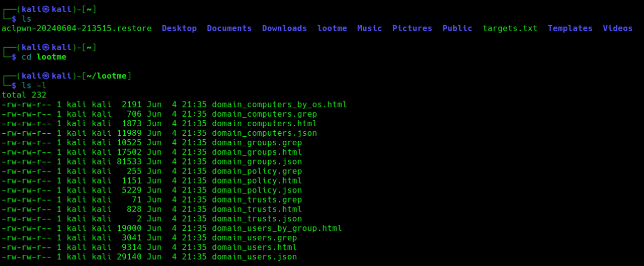The width and height of the screenshot is (644, 266).
Task: Select the Pictures directory name
Action: (x=413, y=28)
